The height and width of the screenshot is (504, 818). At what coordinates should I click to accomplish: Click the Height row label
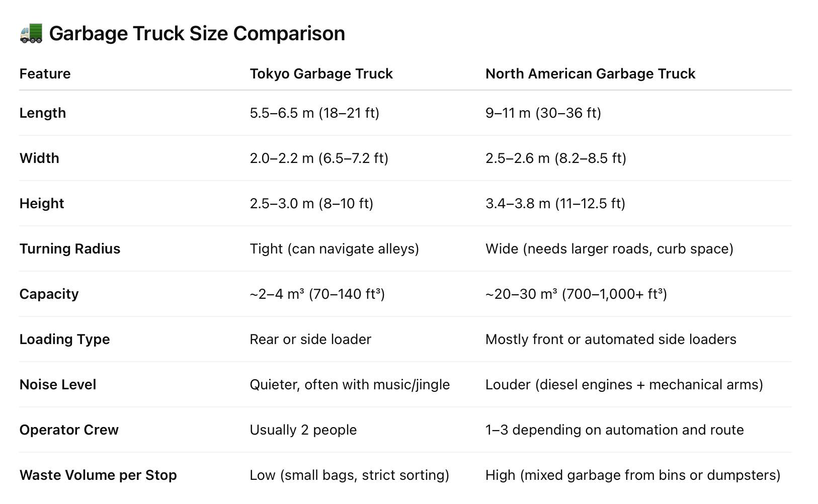42,203
